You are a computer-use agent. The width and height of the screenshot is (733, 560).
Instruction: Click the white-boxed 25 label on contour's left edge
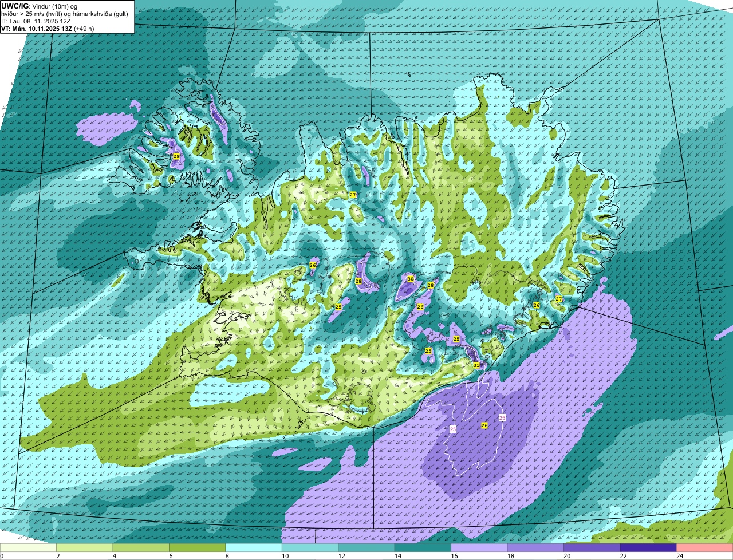452,429
